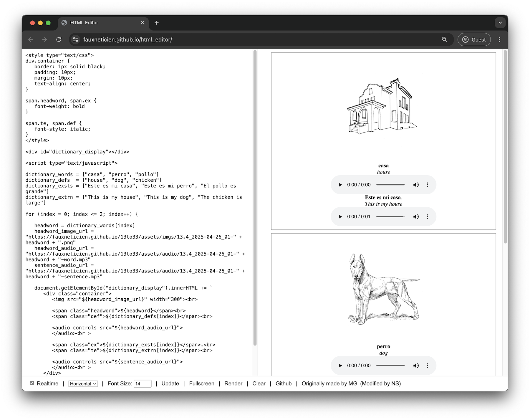Open a new browser tab
This screenshot has width=530, height=420.
coord(157,23)
